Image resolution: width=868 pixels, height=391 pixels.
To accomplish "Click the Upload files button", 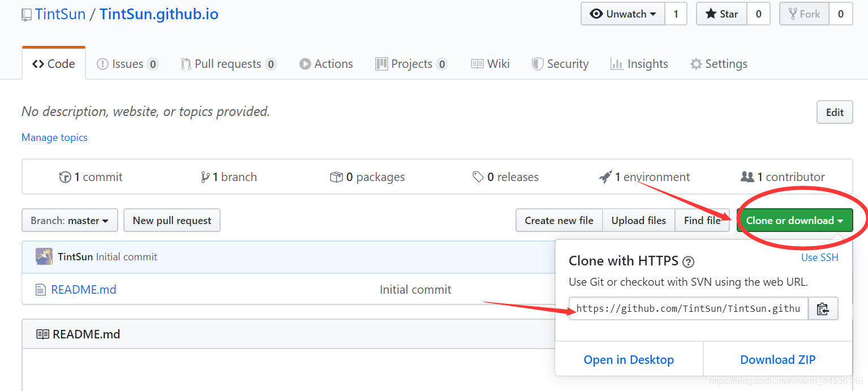I will [x=639, y=220].
